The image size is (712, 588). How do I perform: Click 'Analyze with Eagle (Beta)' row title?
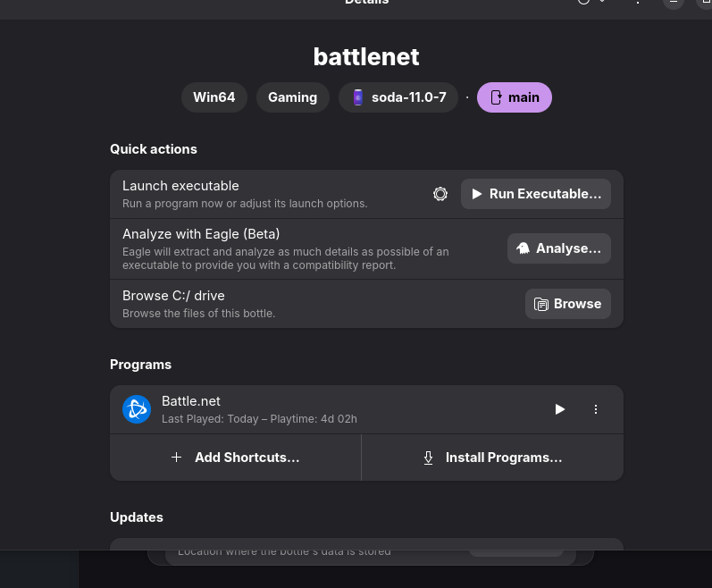(201, 234)
